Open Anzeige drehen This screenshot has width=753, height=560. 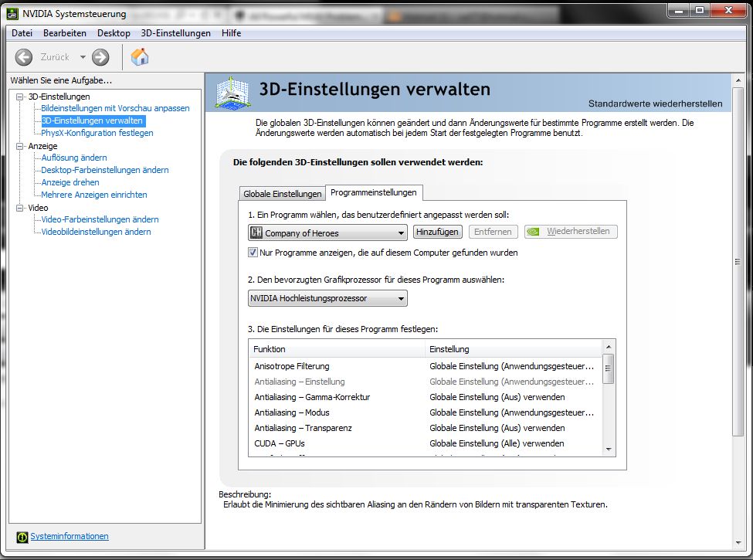pyautogui.click(x=70, y=182)
